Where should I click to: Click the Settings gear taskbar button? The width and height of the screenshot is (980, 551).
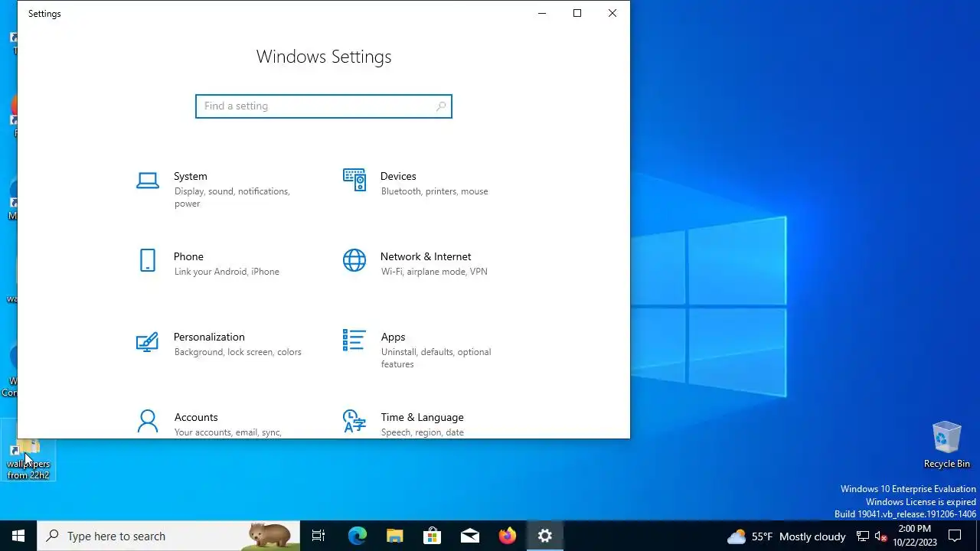(545, 536)
